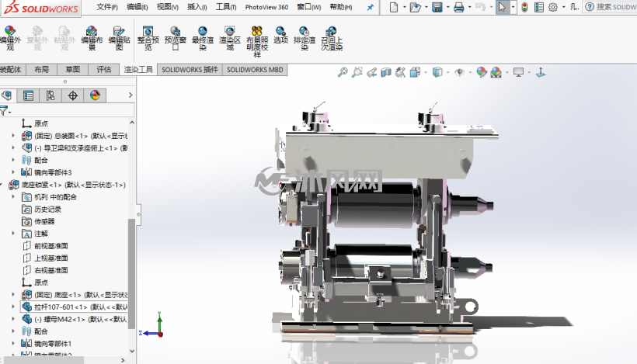
Task: Open the 工具(T) menu
Action: tap(226, 7)
